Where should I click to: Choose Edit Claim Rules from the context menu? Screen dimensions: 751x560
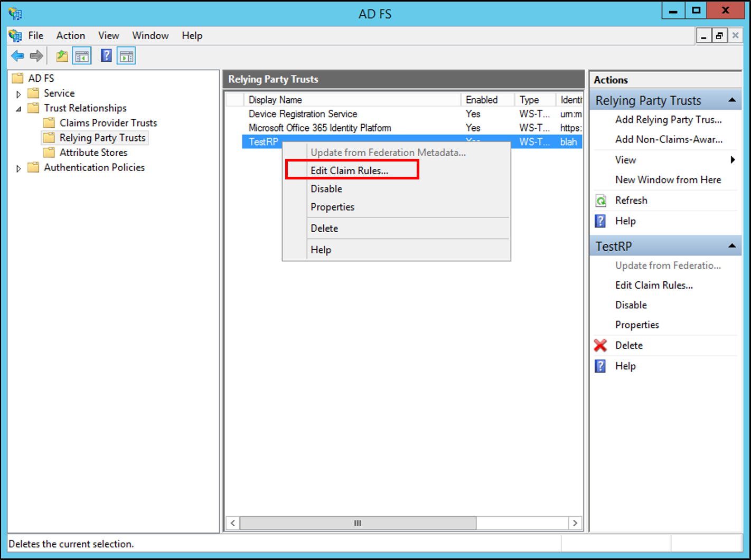click(349, 170)
